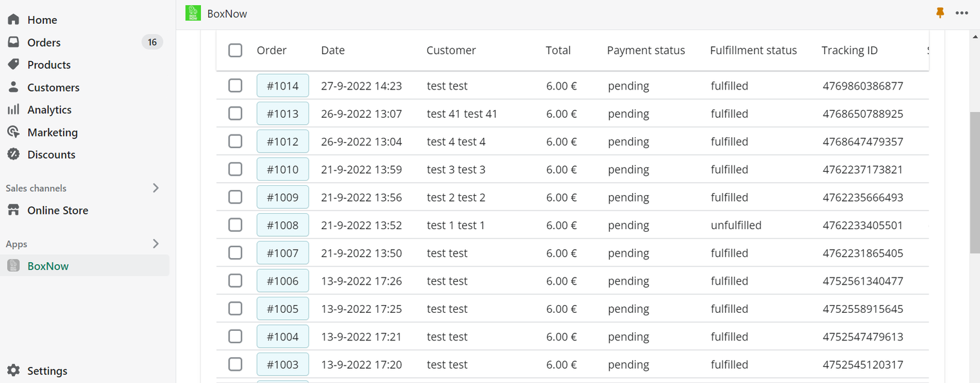The image size is (980, 383).
Task: Click the #1005 order button
Action: pyautogui.click(x=282, y=309)
